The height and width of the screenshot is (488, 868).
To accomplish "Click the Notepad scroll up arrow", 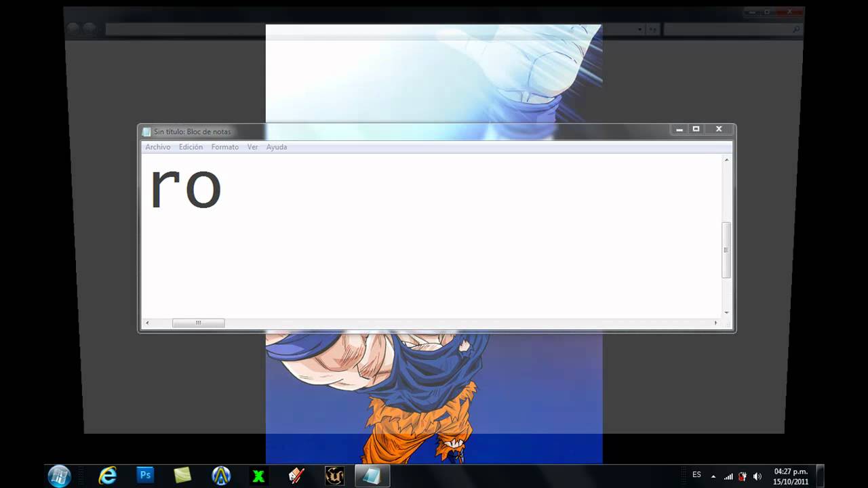I will 726,160.
